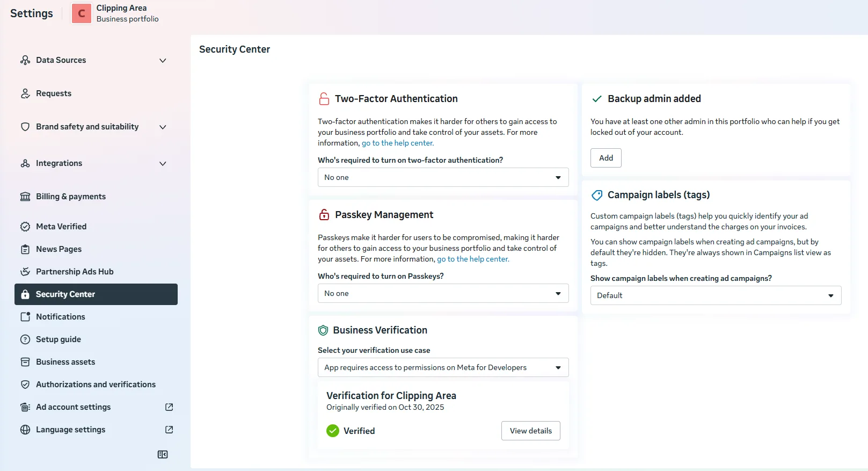
Task: Click the 'Backup admin added' heading
Action: [x=654, y=99]
